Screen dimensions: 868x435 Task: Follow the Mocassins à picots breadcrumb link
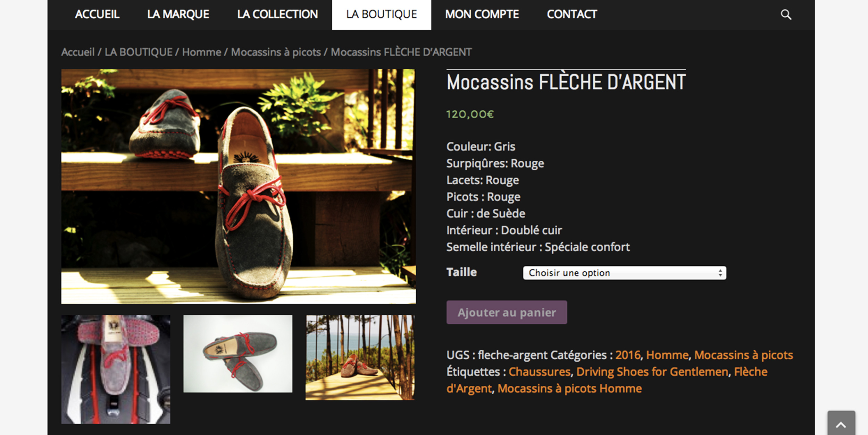tap(276, 52)
